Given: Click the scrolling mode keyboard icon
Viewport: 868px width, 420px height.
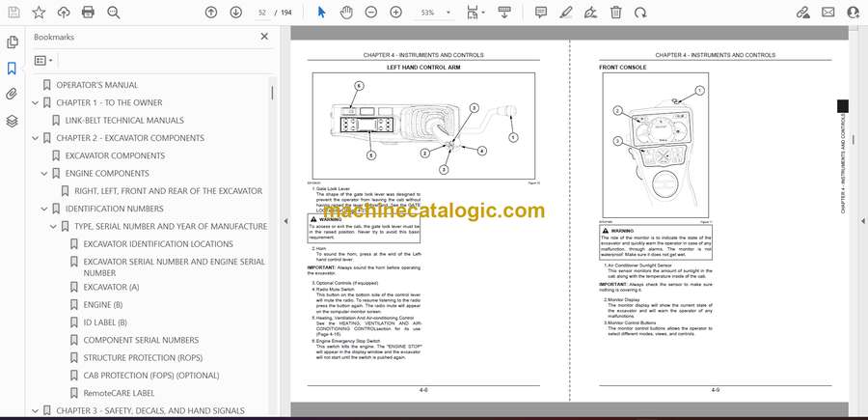Looking at the screenshot, I should 503,13.
